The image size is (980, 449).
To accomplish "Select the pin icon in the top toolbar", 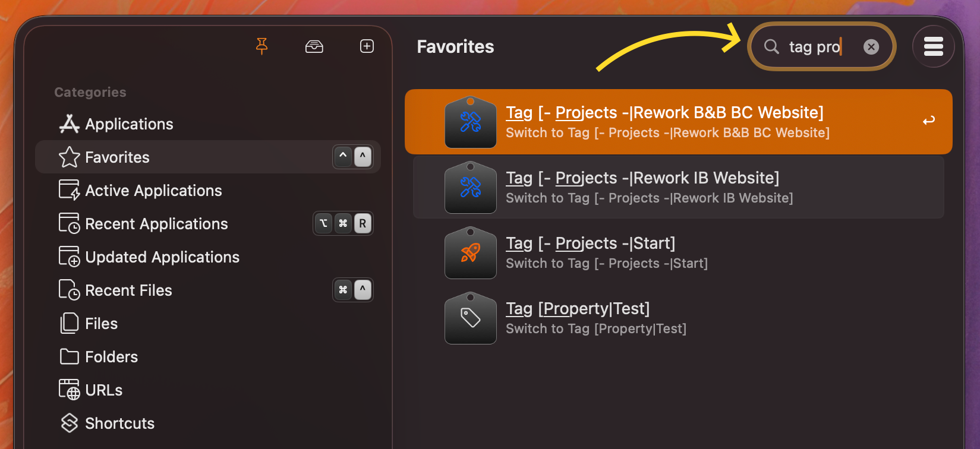I will [x=261, y=46].
